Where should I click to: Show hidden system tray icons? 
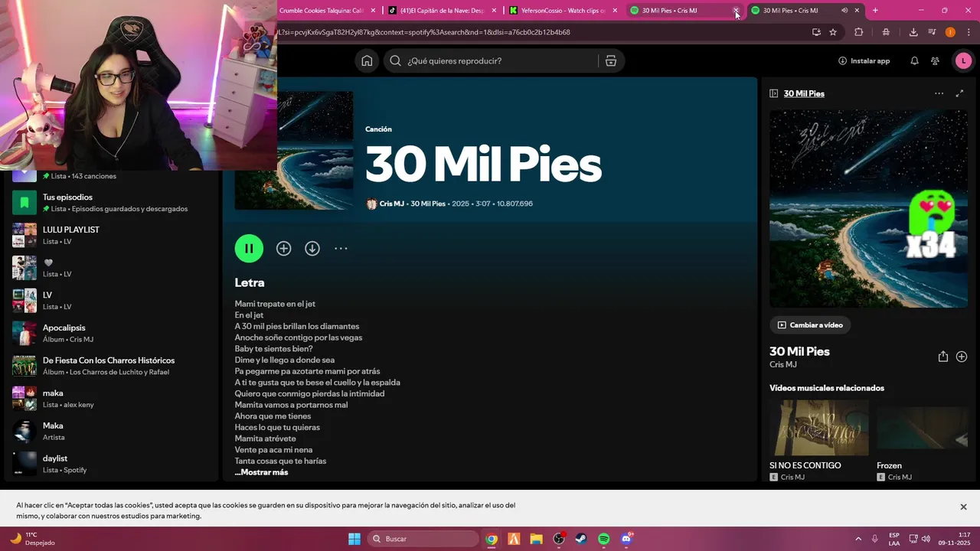pos(857,539)
